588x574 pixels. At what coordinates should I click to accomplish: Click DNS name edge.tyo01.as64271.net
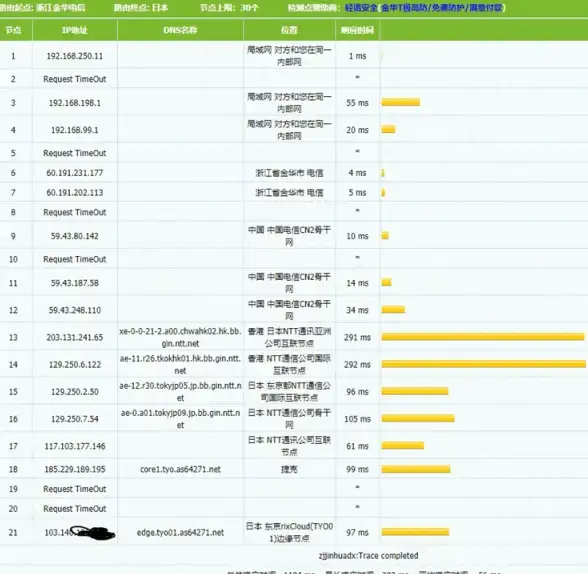pyautogui.click(x=180, y=532)
